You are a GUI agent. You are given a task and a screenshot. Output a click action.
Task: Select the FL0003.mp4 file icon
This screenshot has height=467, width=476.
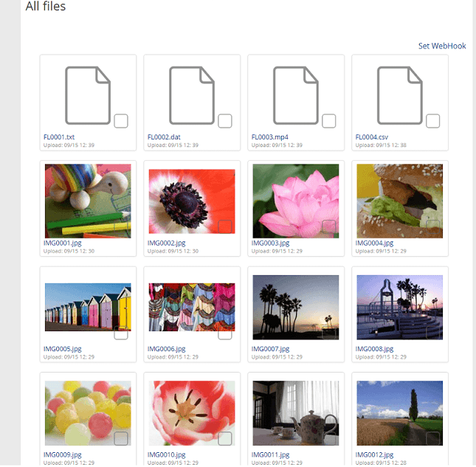coord(295,94)
